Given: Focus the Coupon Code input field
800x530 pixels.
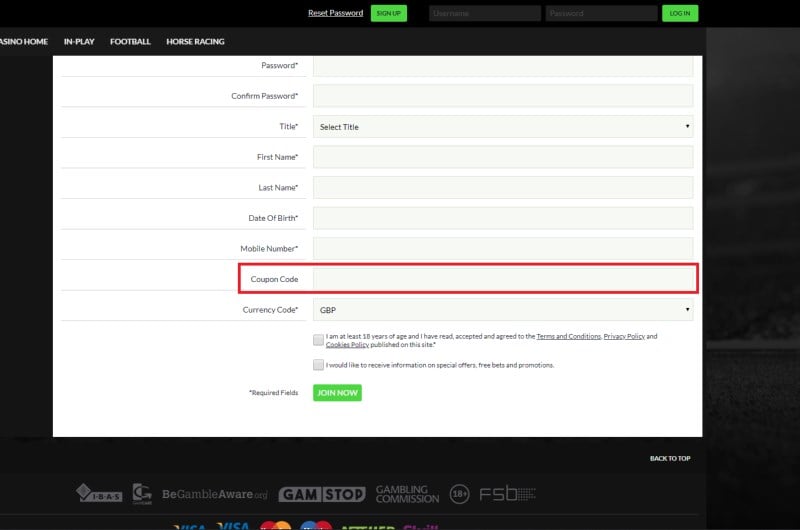Looking at the screenshot, I should (503, 278).
